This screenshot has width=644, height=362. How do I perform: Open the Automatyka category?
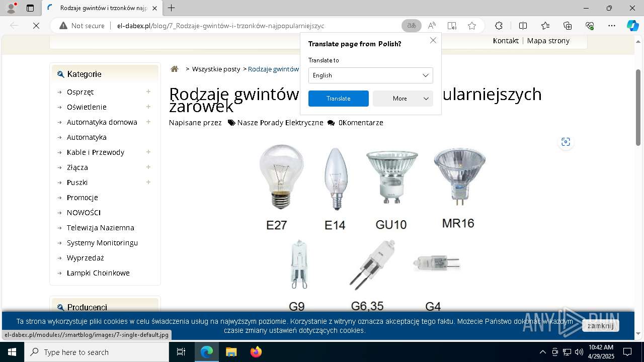(87, 137)
